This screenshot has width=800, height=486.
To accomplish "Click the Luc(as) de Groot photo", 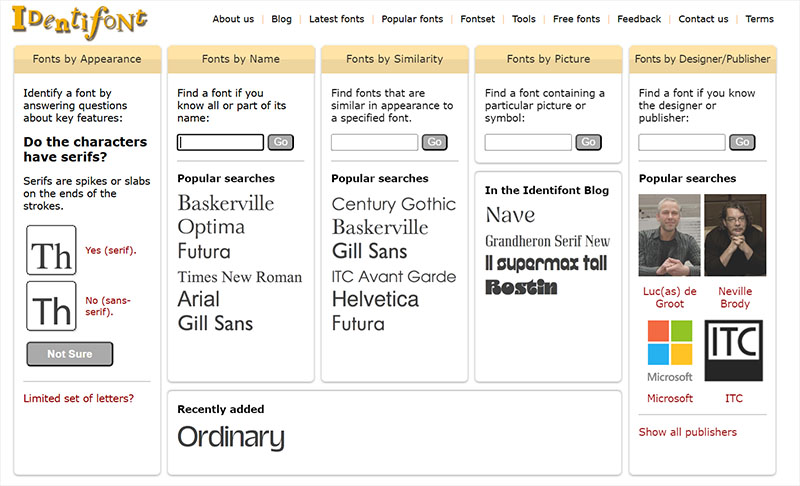I will tap(669, 235).
